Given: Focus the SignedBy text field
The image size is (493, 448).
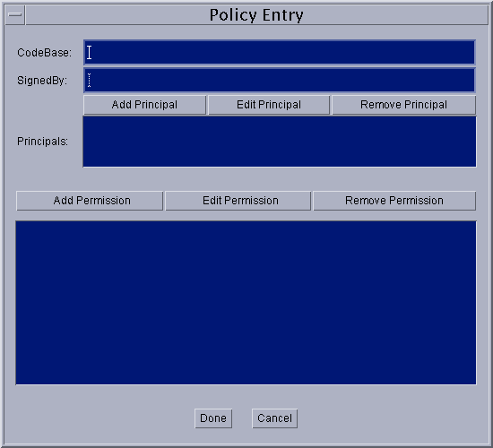Looking at the screenshot, I should [x=280, y=80].
